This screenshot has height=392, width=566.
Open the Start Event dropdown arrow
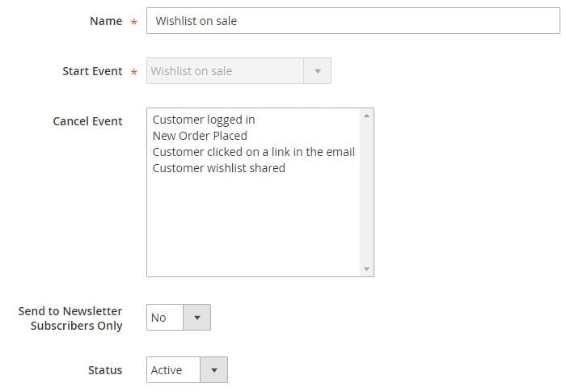pyautogui.click(x=317, y=71)
